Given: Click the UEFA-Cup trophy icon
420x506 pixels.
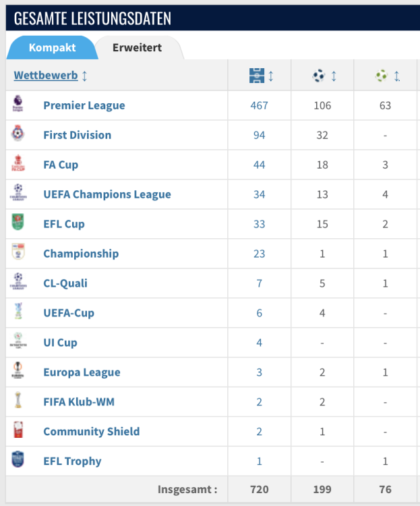Looking at the screenshot, I should [x=18, y=312].
